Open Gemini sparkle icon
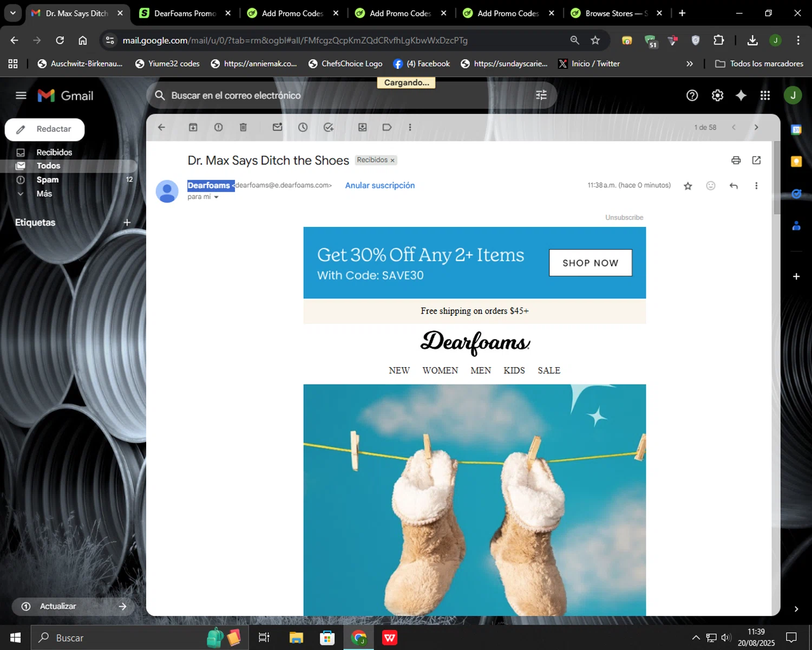The width and height of the screenshot is (812, 650). tap(741, 96)
